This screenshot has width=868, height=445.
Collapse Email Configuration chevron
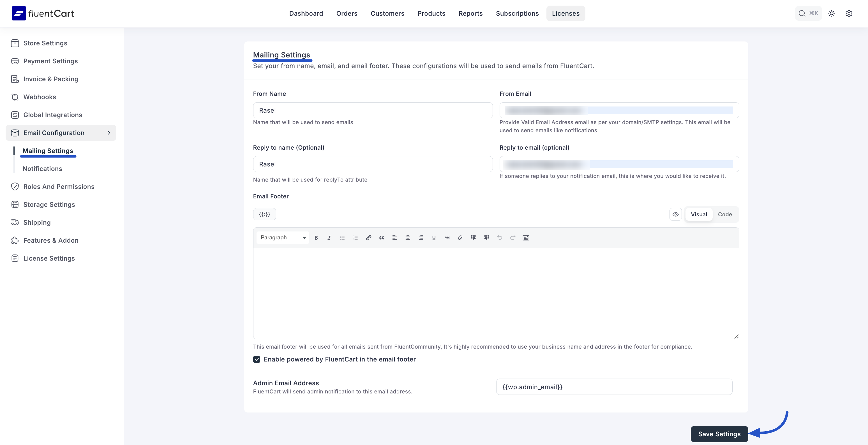click(108, 133)
